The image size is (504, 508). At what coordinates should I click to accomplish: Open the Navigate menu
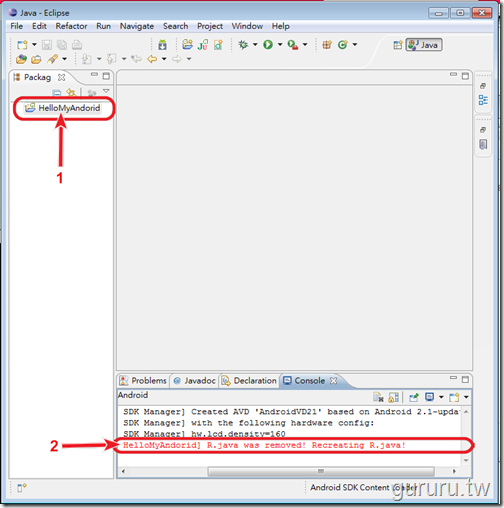point(137,26)
